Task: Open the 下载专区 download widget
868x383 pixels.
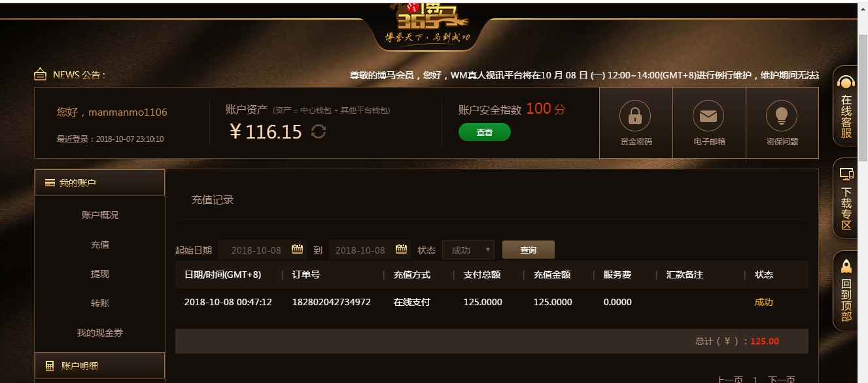Action: [846, 199]
